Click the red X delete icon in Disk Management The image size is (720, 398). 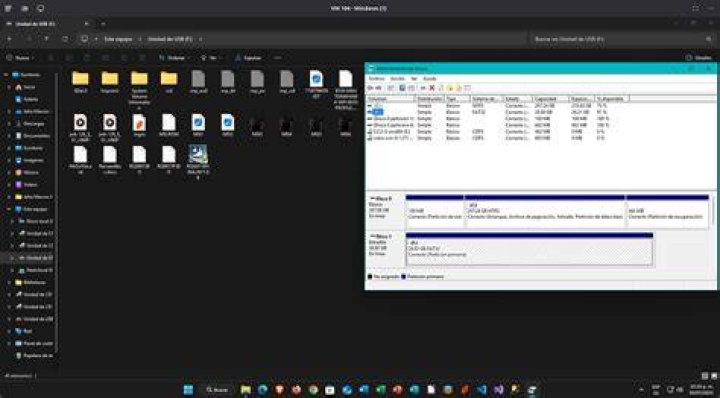(x=432, y=88)
